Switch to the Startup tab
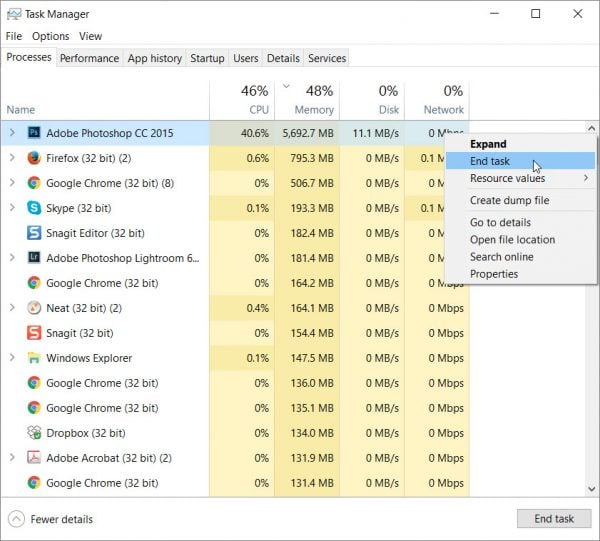The width and height of the screenshot is (600, 541). 207,58
